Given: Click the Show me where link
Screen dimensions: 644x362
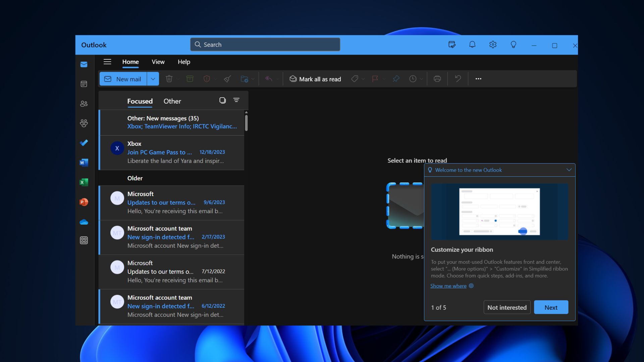Looking at the screenshot, I should [448, 285].
